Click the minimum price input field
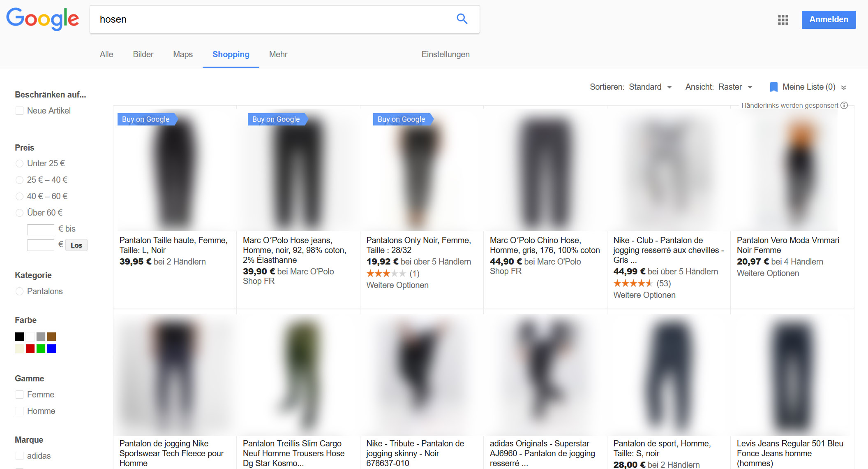868x469 pixels. pyautogui.click(x=40, y=229)
